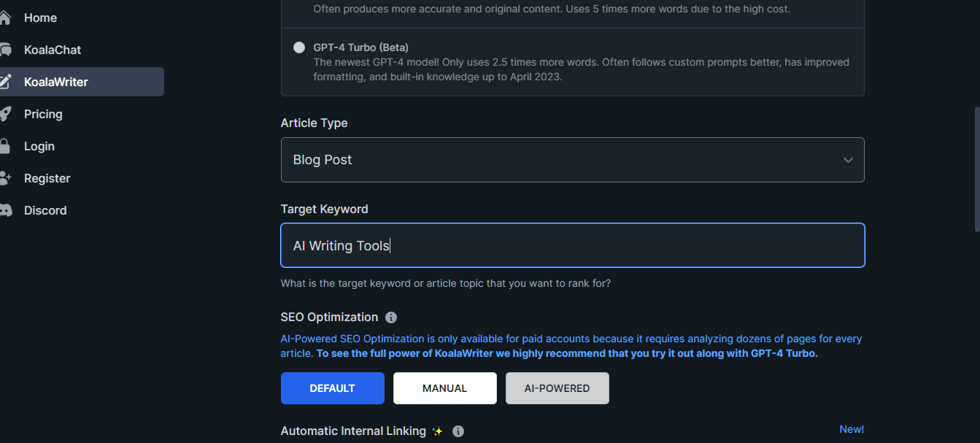
Task: Click the Register user-plus icon
Action: (5, 178)
